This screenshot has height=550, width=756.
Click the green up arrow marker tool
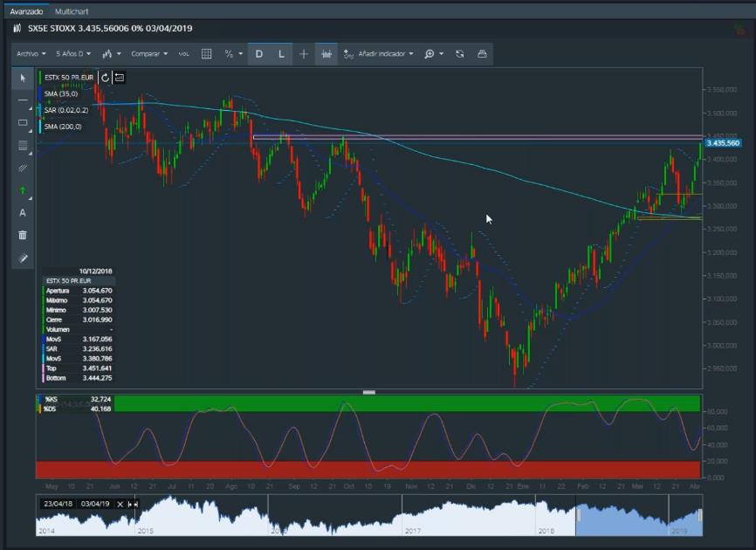point(23,190)
